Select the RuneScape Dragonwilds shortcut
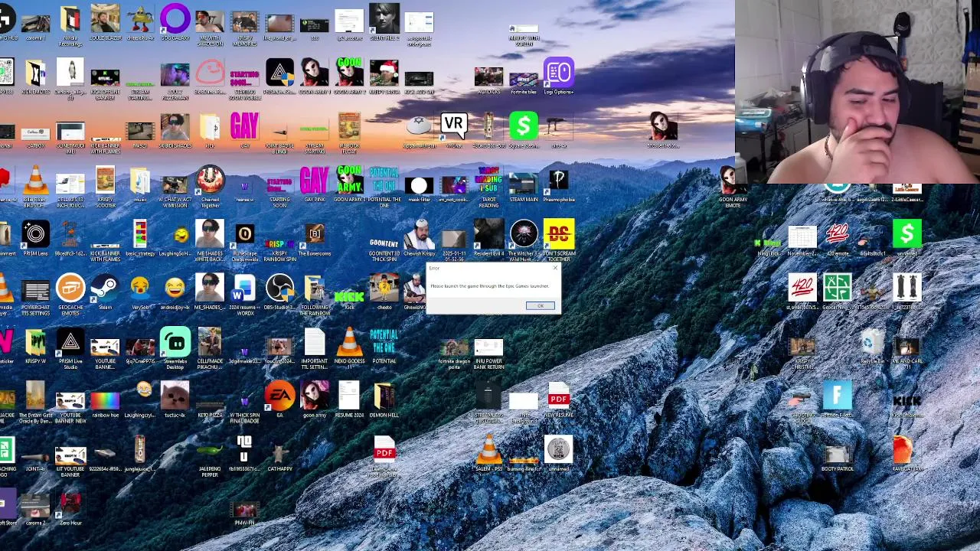The height and width of the screenshot is (551, 980). (x=245, y=241)
